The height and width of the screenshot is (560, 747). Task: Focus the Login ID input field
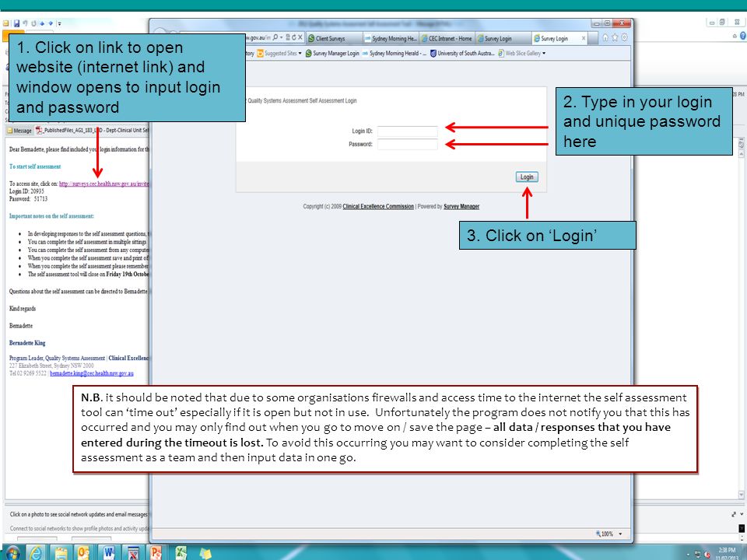coord(407,131)
